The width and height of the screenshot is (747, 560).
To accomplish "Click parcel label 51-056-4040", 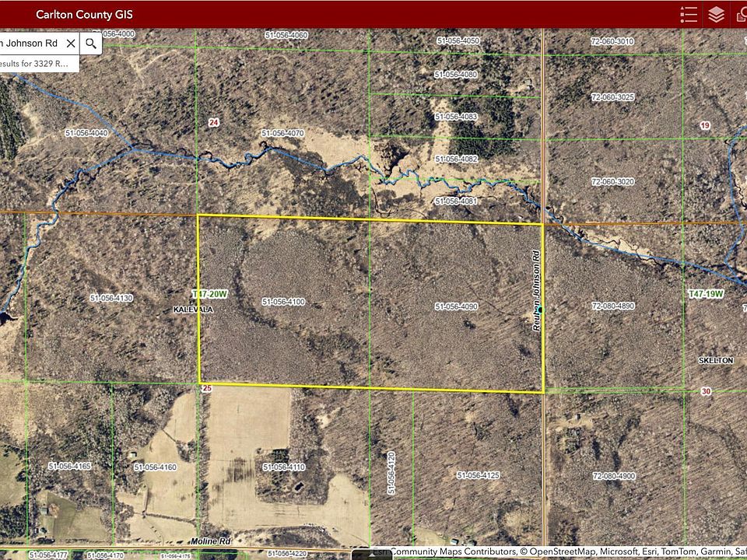I will [86, 133].
